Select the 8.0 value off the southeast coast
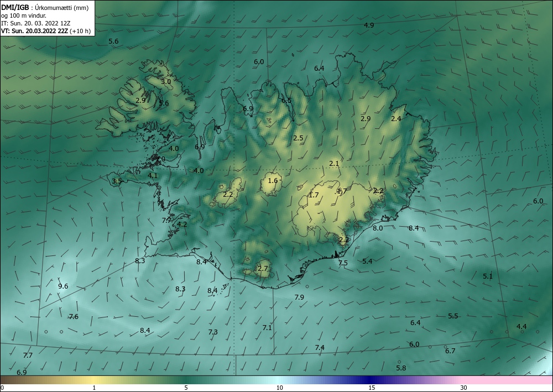 coord(378,228)
